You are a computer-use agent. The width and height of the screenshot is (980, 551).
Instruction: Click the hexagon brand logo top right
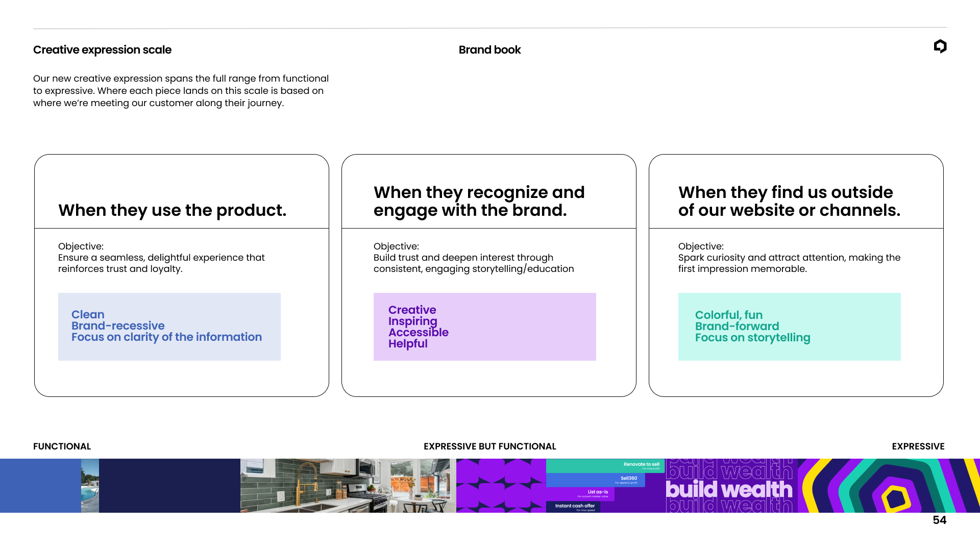click(x=940, y=46)
